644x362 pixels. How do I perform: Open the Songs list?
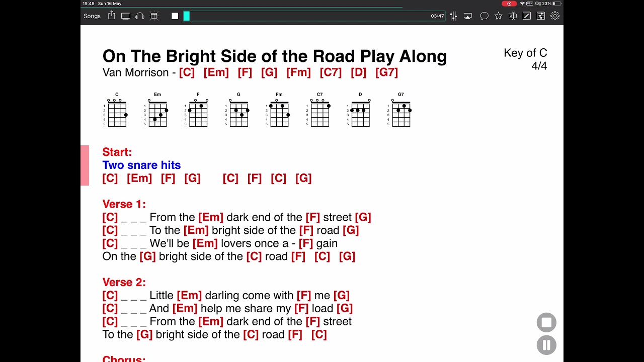click(x=92, y=16)
